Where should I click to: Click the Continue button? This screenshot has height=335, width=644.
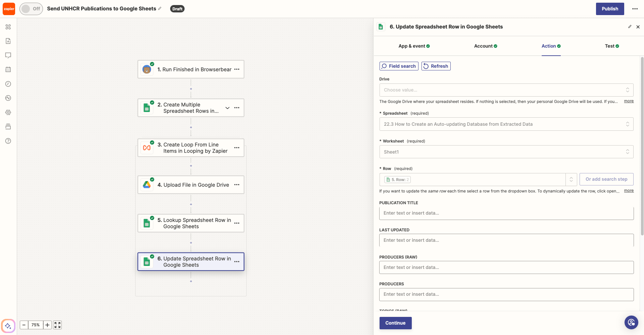click(x=395, y=323)
